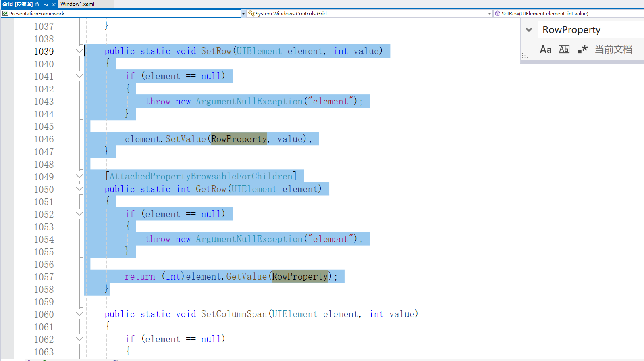Close the Grid [反编译] tab
Image resolution: width=644 pixels, height=361 pixels.
(54, 4)
